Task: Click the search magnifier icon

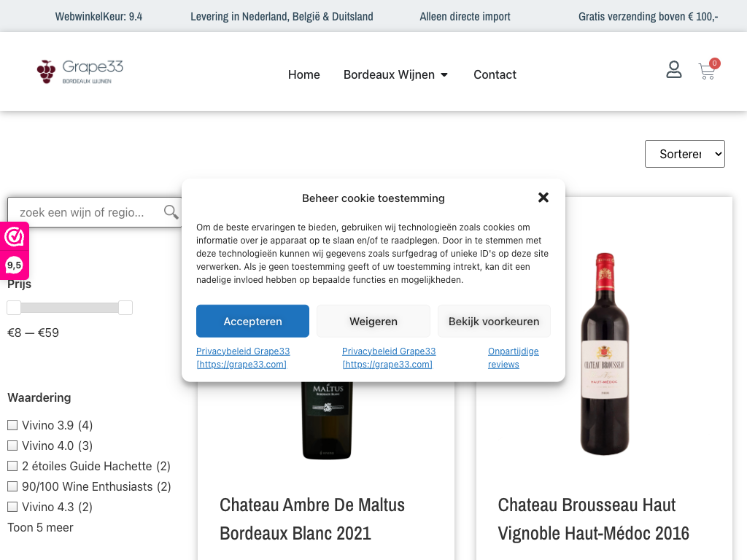Action: tap(171, 212)
